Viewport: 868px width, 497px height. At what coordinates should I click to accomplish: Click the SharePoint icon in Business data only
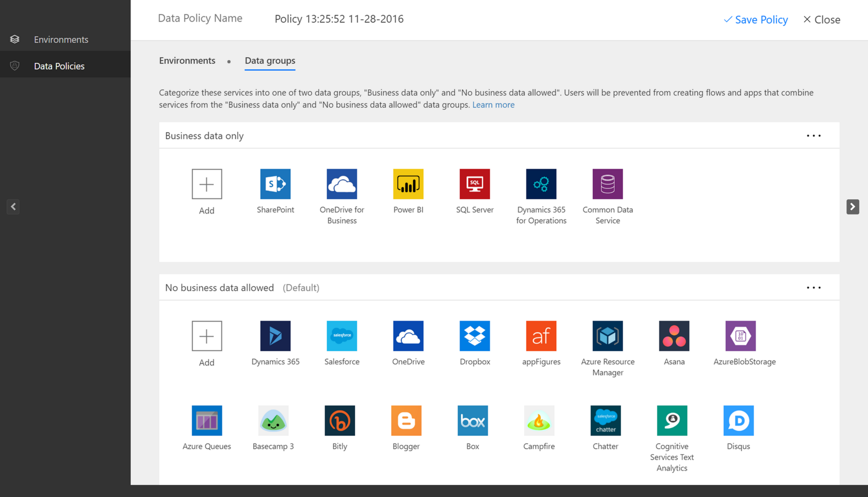tap(276, 184)
